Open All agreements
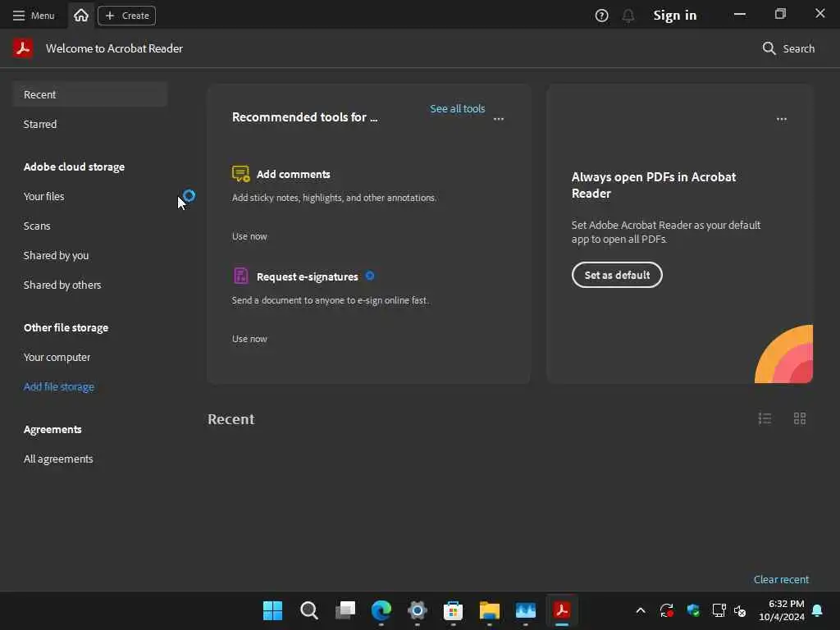This screenshot has height=630, width=840. point(58,459)
